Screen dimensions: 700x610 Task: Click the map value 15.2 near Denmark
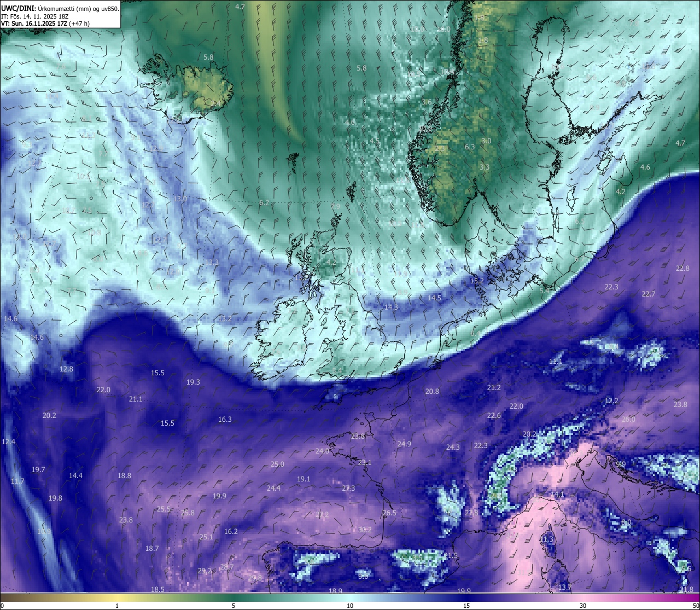click(477, 281)
